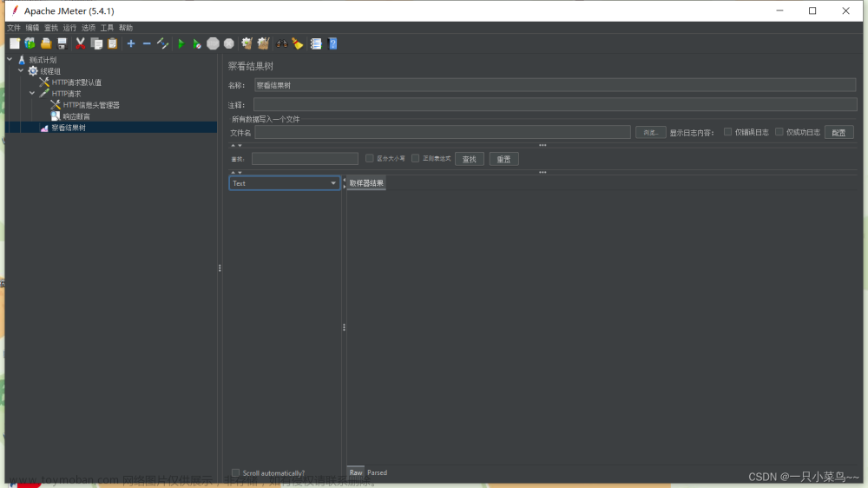Select HTTP信息头管理器 in tree

coord(91,105)
